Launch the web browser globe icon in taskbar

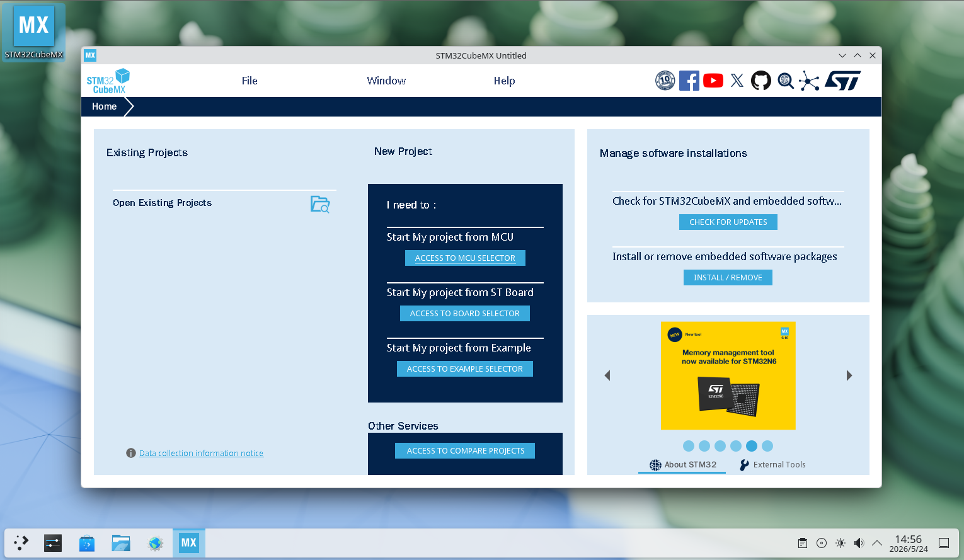coord(155,542)
